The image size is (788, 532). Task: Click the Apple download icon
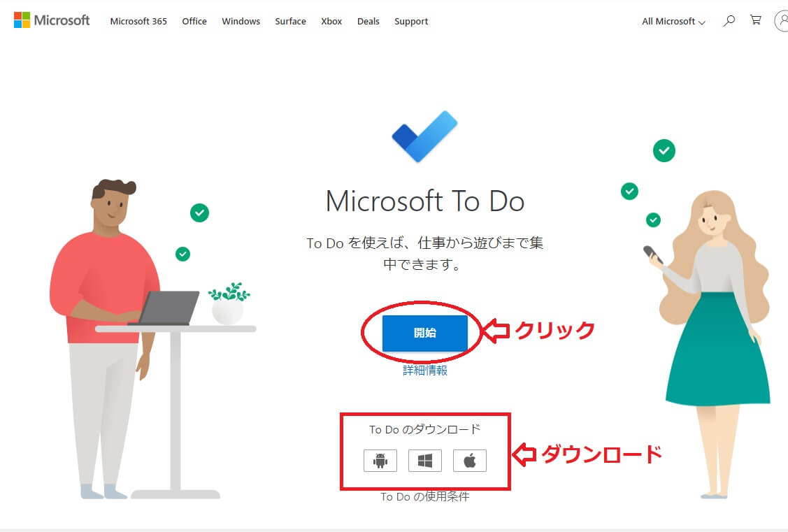click(470, 461)
